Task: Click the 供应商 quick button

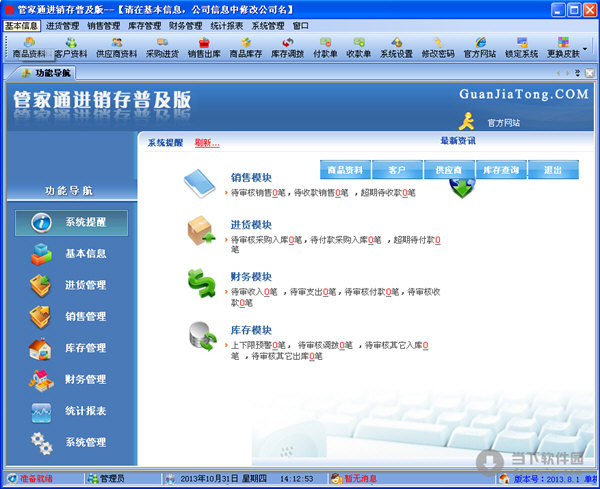Action: 449,170
